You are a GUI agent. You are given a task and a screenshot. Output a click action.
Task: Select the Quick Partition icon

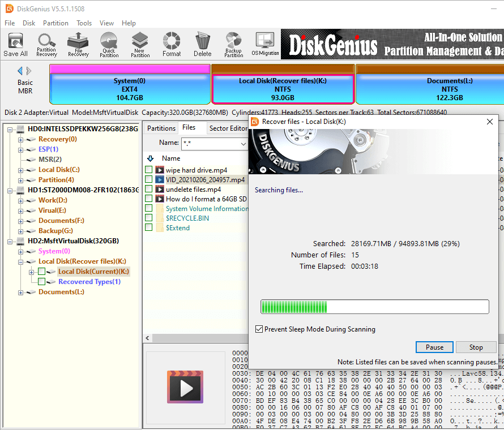[109, 45]
